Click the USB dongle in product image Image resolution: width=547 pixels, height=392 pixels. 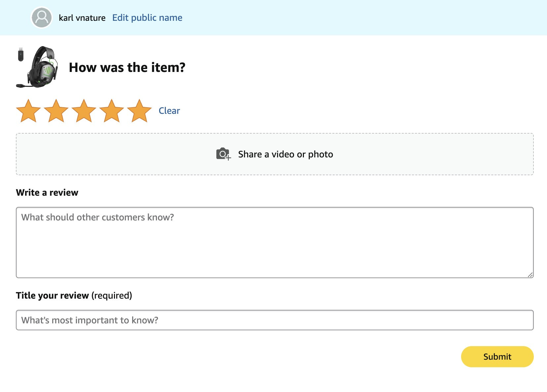(21, 54)
